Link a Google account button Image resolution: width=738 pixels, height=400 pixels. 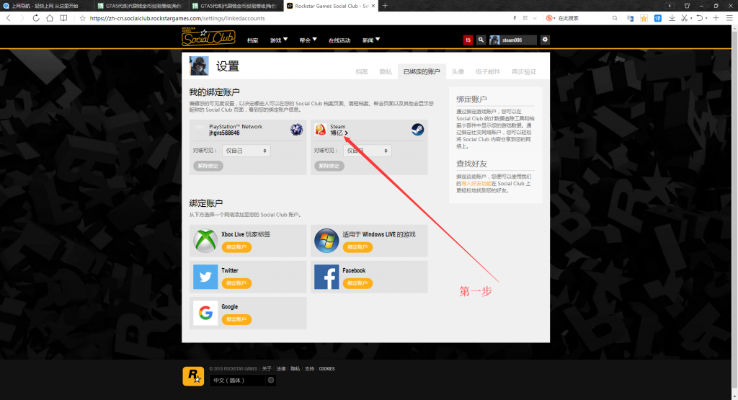[237, 320]
